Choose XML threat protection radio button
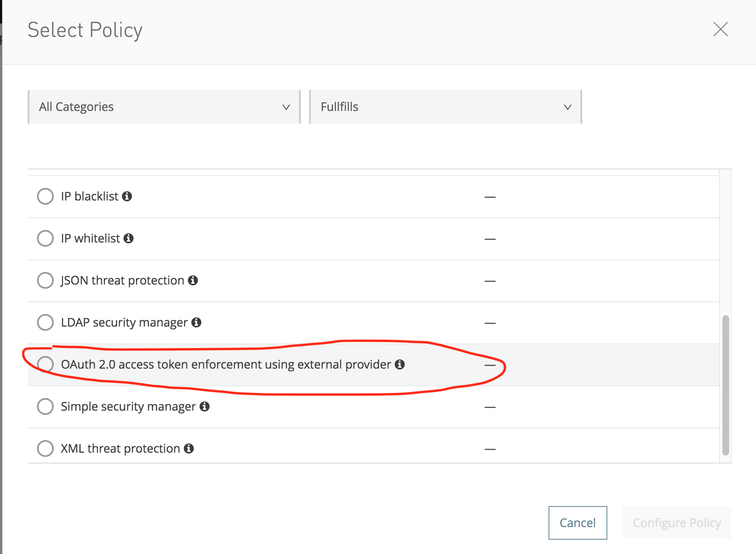Image resolution: width=756 pixels, height=554 pixels. pyautogui.click(x=45, y=448)
